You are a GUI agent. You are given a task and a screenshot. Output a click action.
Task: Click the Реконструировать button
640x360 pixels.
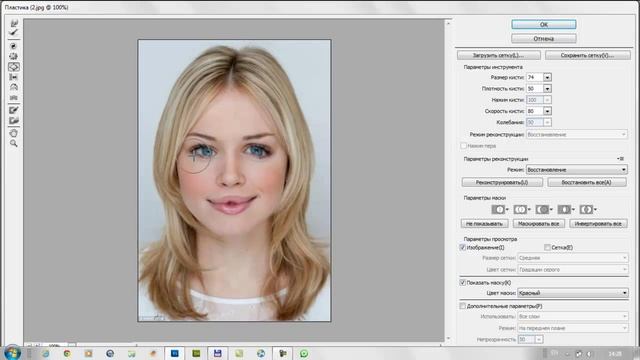[x=502, y=182]
